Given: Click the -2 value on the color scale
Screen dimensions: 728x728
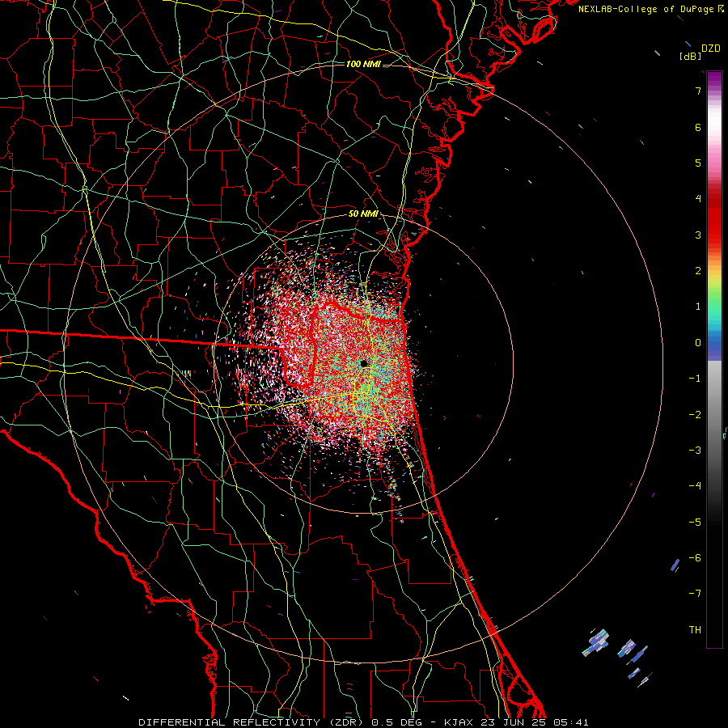Looking at the screenshot, I should 695,414.
